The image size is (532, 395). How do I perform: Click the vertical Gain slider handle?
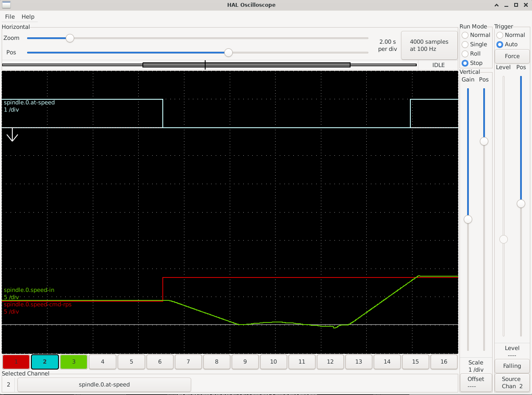pos(468,219)
